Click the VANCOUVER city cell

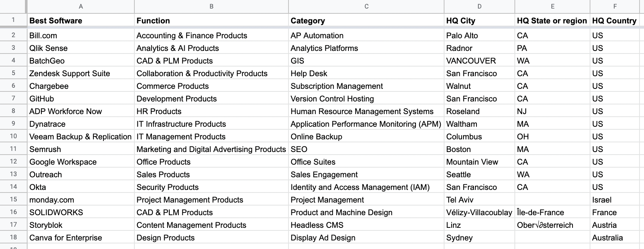[x=479, y=61]
